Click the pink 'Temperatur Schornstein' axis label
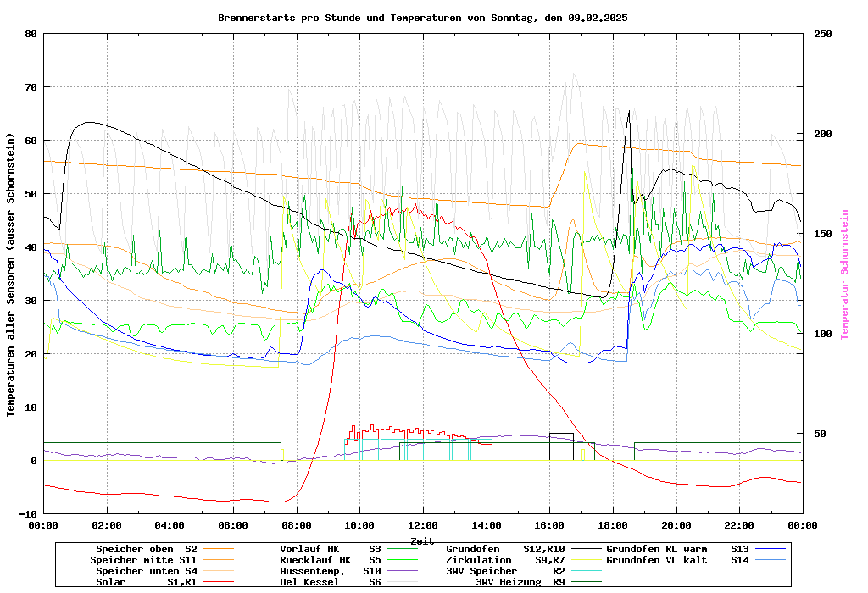This screenshot has height=593, width=868. click(x=844, y=274)
